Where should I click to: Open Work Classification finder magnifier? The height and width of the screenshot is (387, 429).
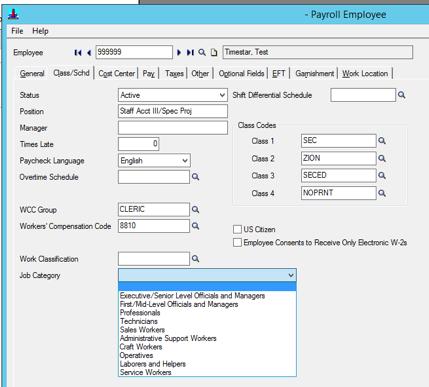pyautogui.click(x=195, y=259)
